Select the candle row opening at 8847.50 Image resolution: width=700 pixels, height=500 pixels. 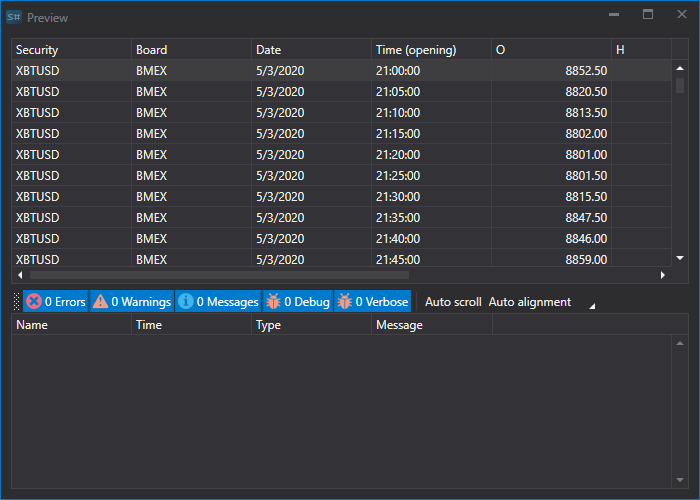342,217
